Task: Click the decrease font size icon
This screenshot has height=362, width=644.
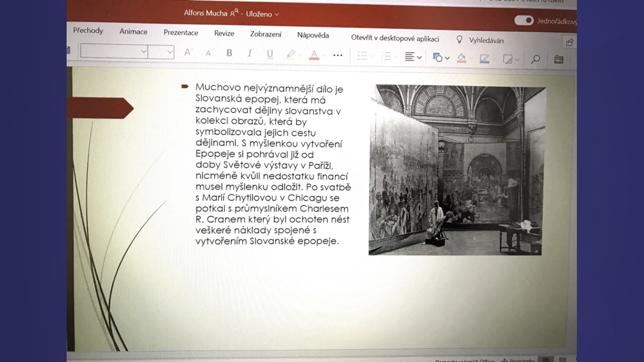Action: coord(209,53)
